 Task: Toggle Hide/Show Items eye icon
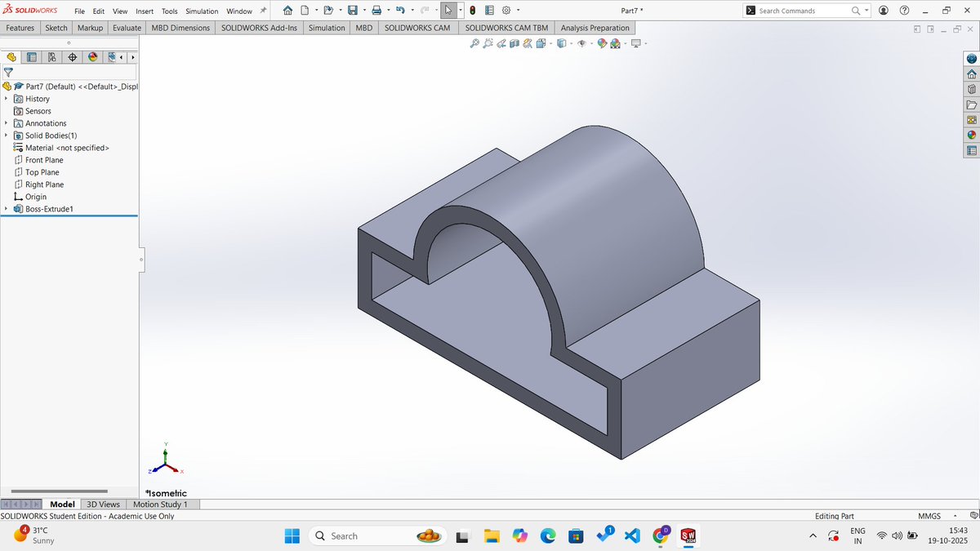(581, 43)
